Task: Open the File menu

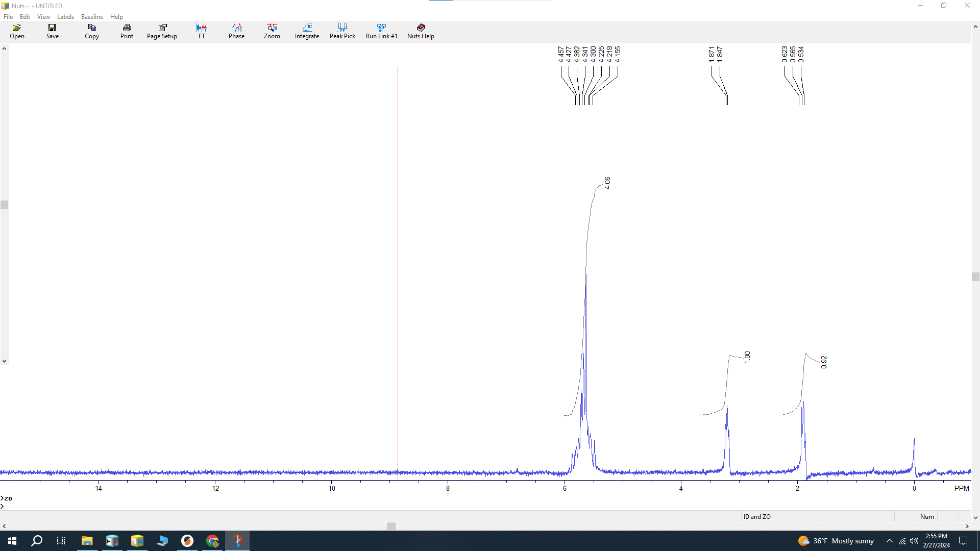Action: click(8, 16)
